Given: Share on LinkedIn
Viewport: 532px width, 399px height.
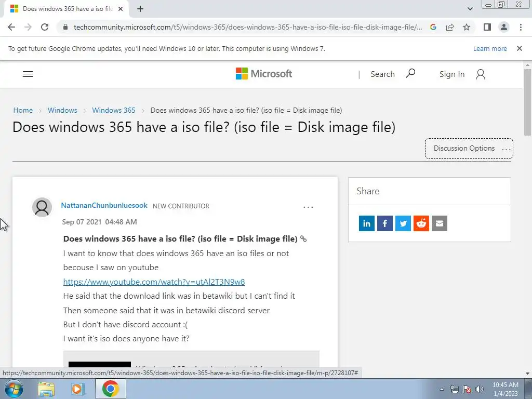Looking at the screenshot, I should (x=367, y=223).
